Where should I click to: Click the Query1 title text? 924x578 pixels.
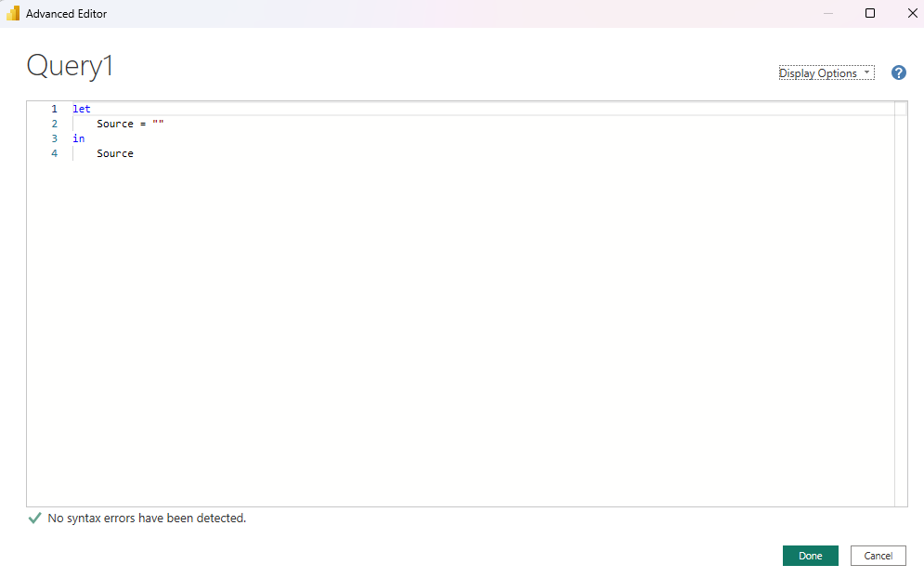point(70,65)
